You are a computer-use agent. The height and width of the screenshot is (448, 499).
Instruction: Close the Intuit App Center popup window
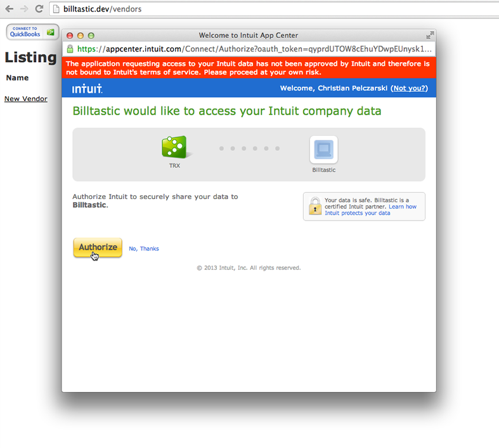[70, 35]
